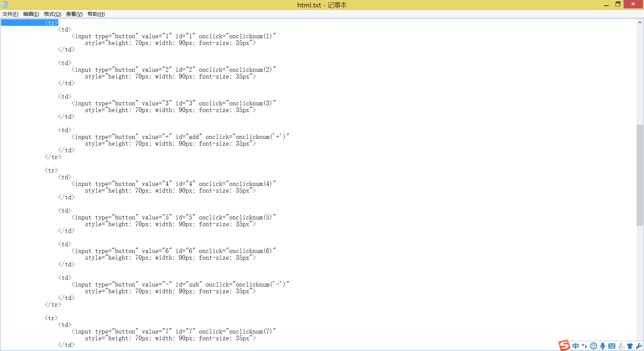The height and width of the screenshot is (351, 644).
Task: Click the line with value="6" id="6"
Action: [x=174, y=251]
